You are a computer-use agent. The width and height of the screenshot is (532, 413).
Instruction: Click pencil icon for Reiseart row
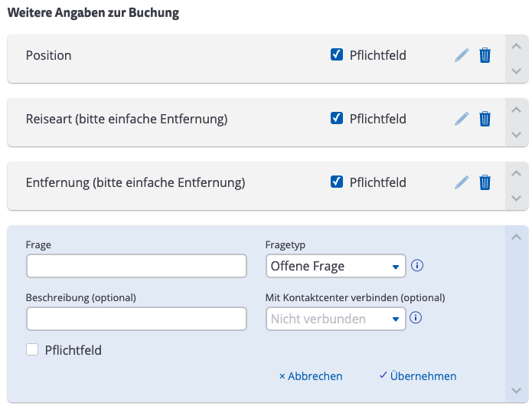click(462, 119)
